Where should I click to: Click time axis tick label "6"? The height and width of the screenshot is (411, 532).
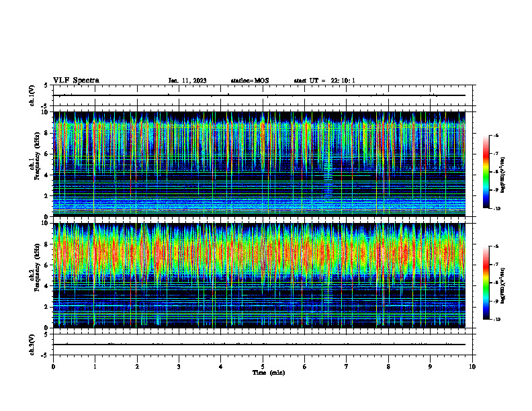tap(305, 367)
